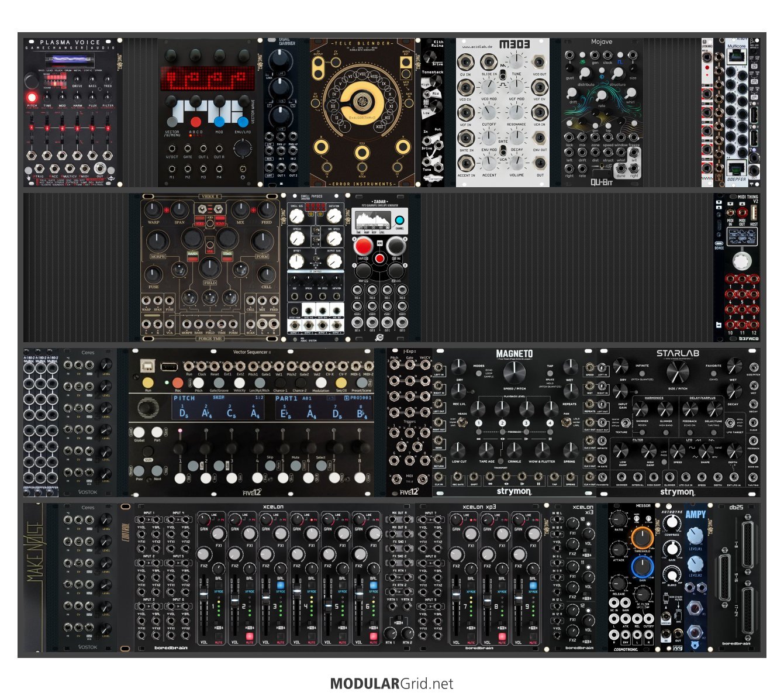Click the Global button on Vector Sequencer
This screenshot has height=696, width=784.
(x=139, y=432)
